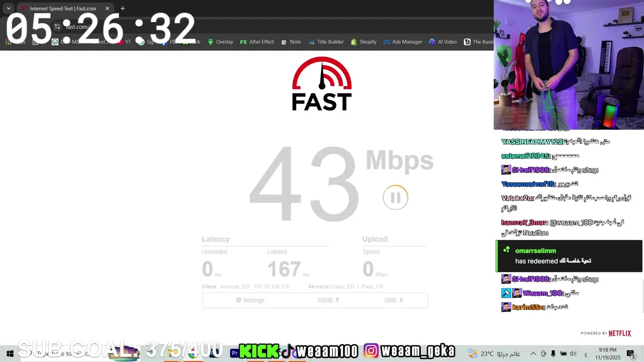The image size is (644, 362).
Task: Open the Windows notification center
Action: [631, 353]
